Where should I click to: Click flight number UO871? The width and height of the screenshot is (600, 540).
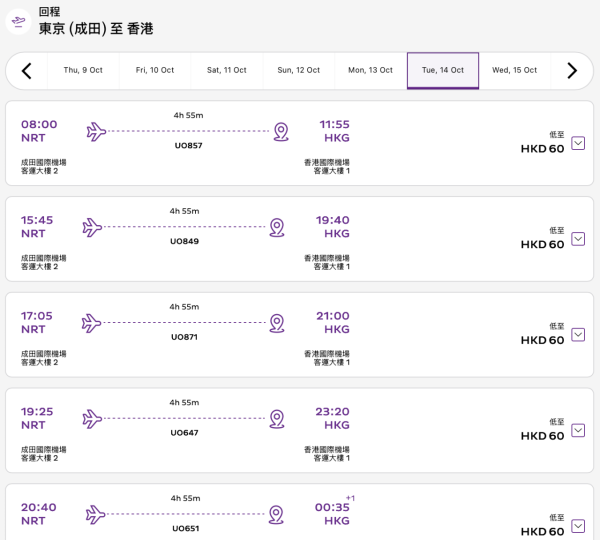point(184,337)
